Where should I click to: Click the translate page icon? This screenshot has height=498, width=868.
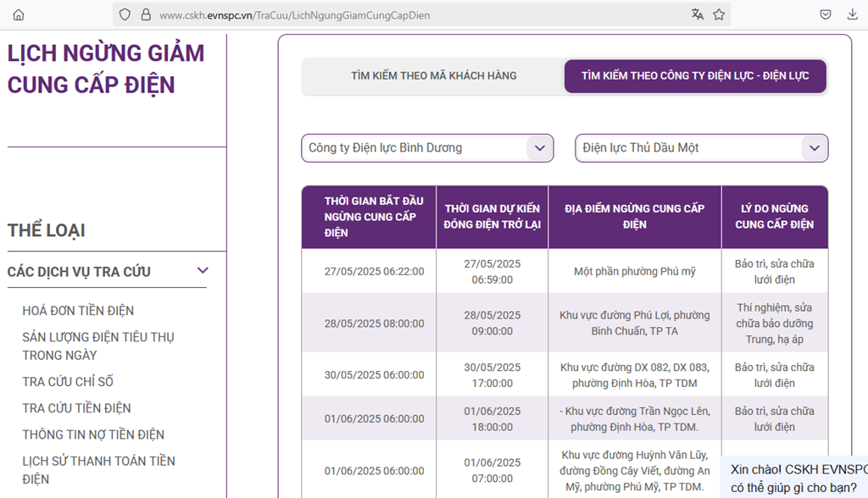[697, 14]
